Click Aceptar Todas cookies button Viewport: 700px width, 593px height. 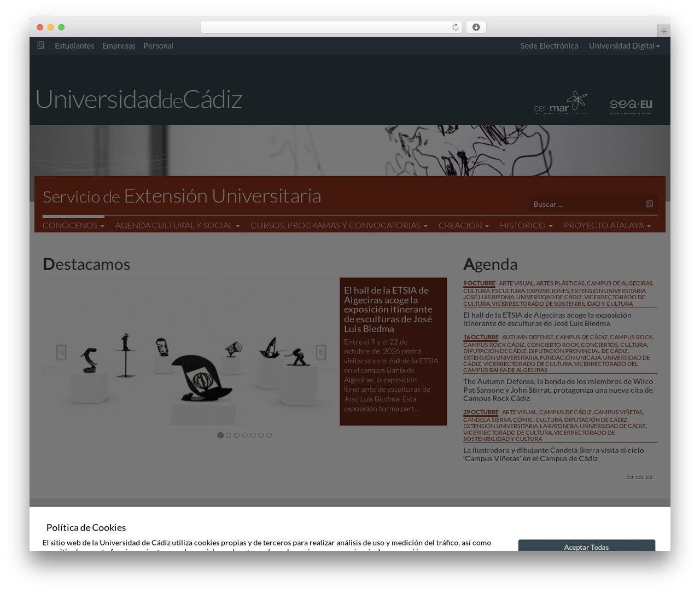point(586,545)
